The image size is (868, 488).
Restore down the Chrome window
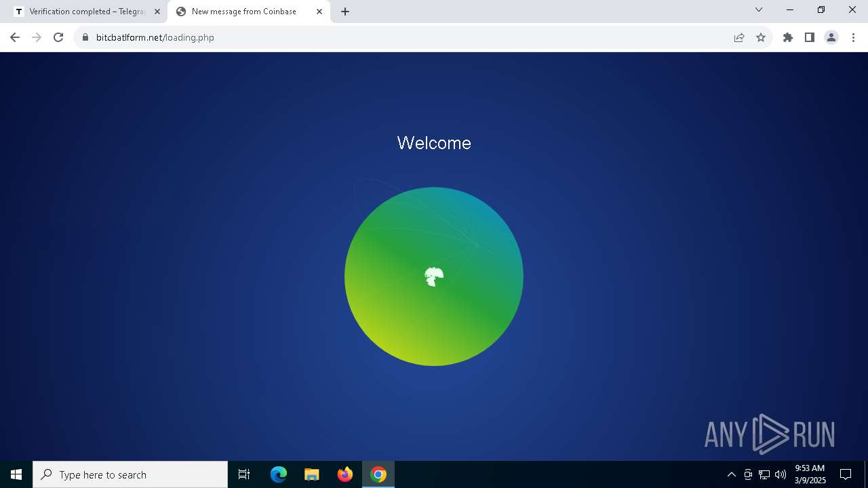[821, 9]
